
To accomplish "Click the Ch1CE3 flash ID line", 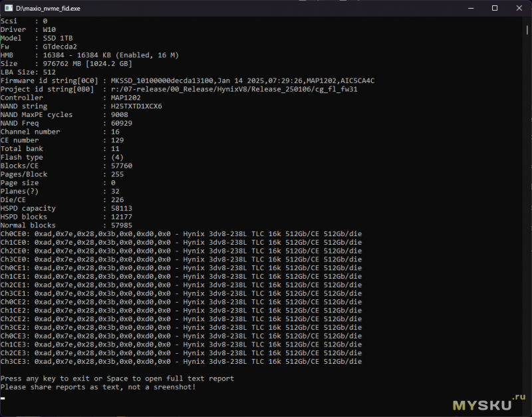I will point(181,345).
